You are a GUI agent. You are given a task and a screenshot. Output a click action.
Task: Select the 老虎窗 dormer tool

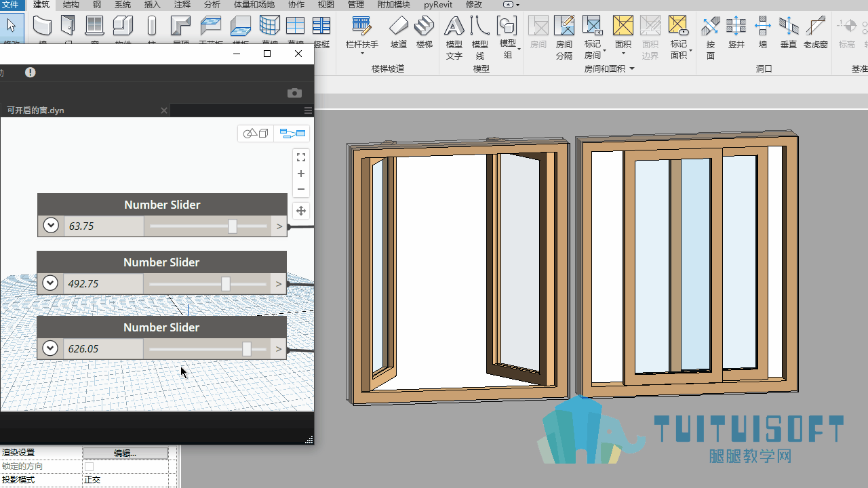[816, 33]
